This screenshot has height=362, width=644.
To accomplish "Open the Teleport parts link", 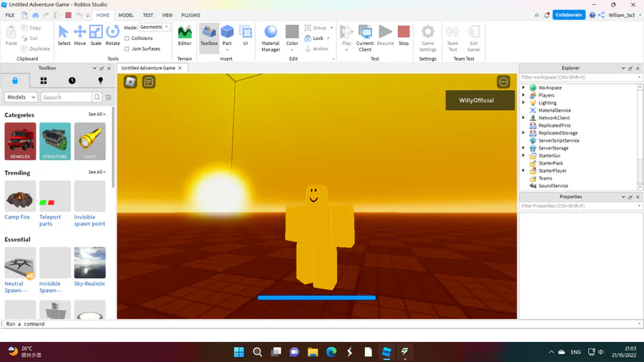I will point(49,220).
